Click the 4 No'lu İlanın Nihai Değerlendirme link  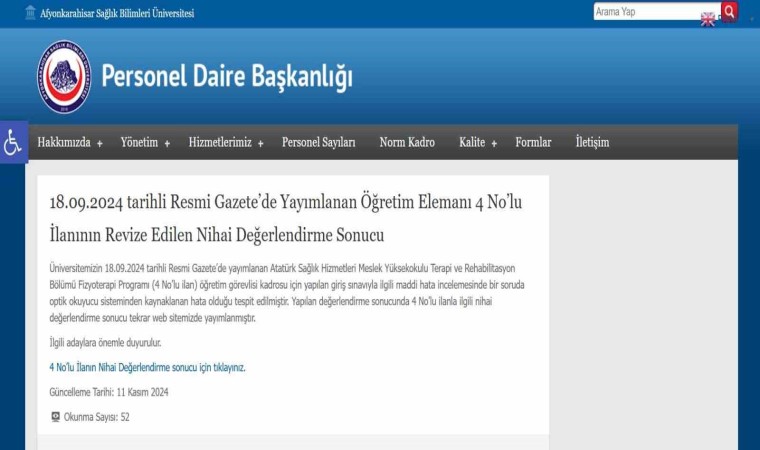point(147,367)
